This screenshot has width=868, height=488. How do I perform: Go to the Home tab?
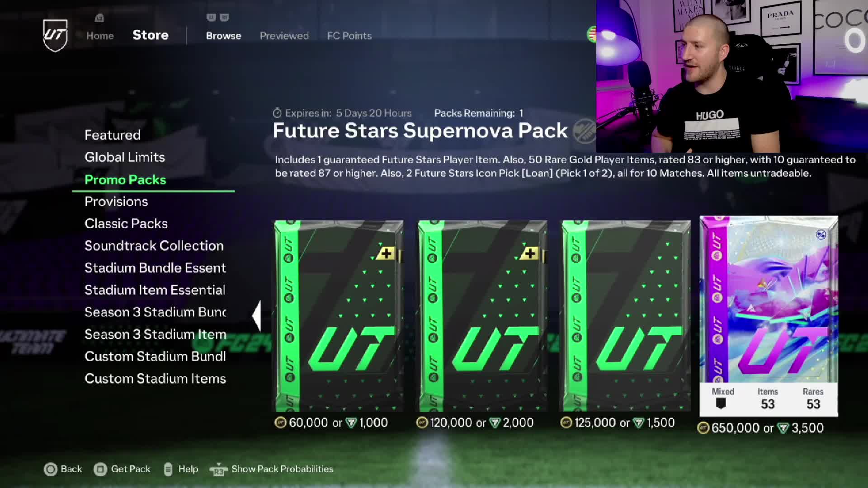coord(100,36)
